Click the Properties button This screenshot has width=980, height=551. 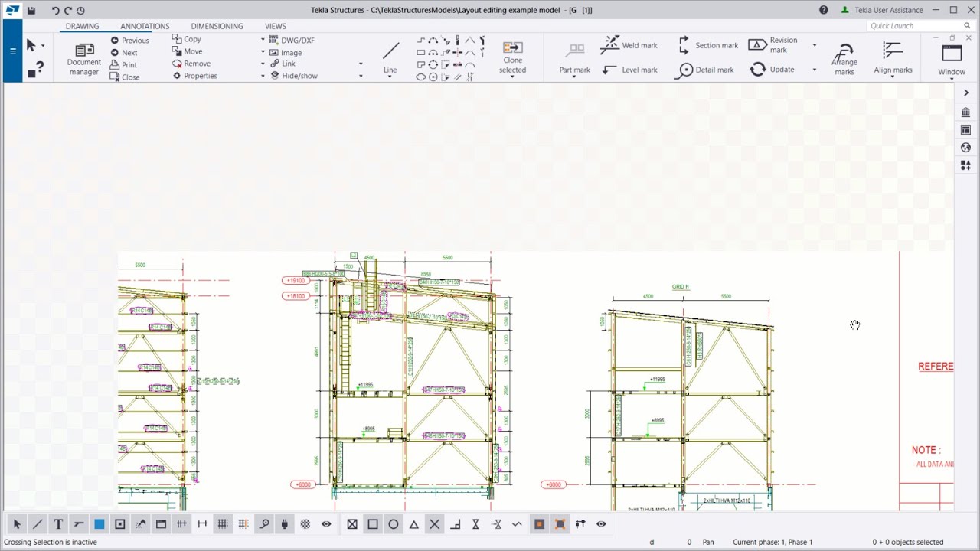coord(194,76)
